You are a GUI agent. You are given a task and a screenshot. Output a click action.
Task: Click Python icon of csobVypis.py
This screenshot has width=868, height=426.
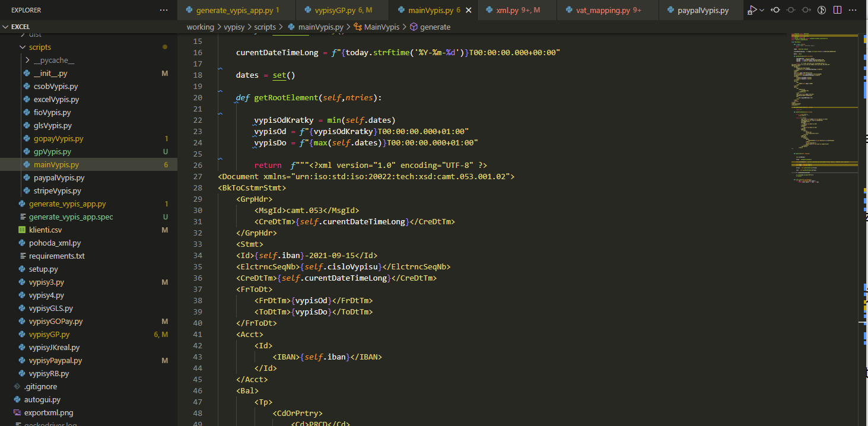pos(27,86)
